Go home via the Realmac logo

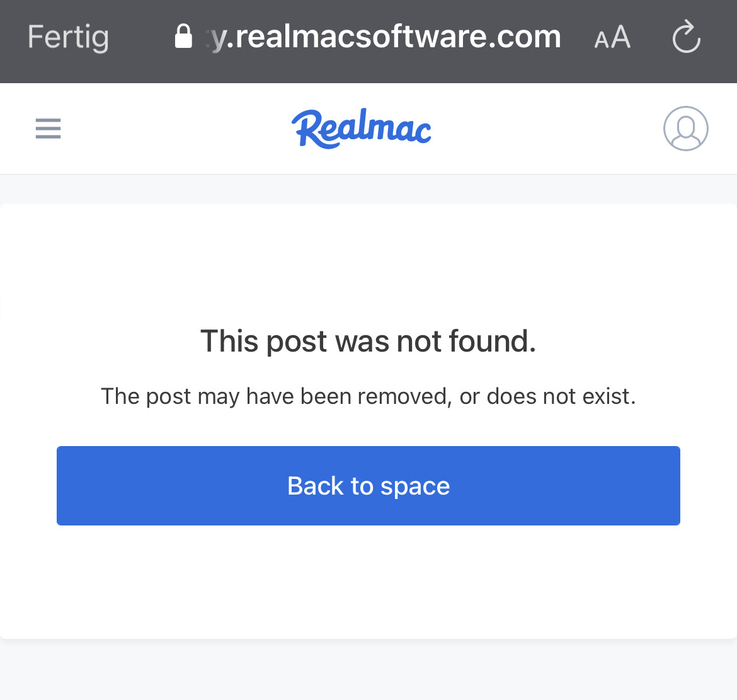(361, 129)
